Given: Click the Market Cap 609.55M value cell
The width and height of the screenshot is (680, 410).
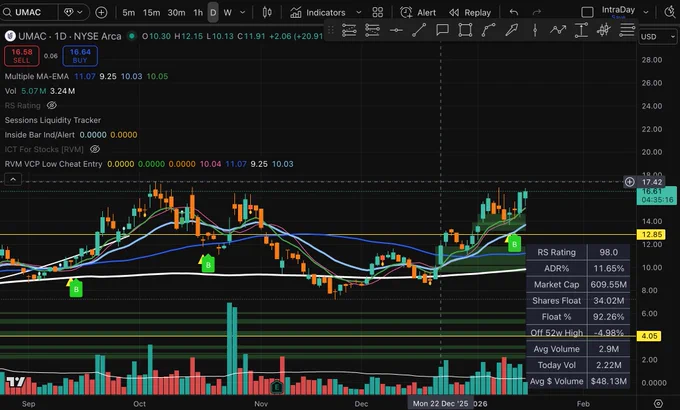Looking at the screenshot, I should [608, 285].
